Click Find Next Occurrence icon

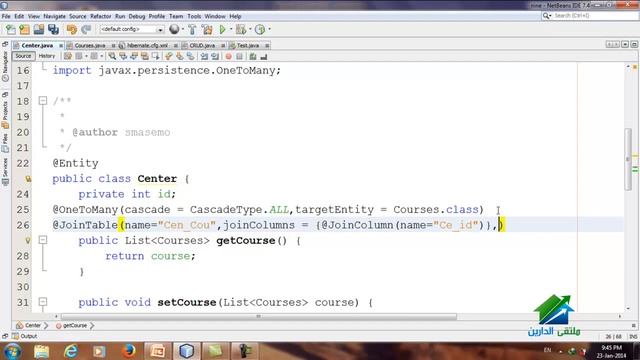pos(133,56)
